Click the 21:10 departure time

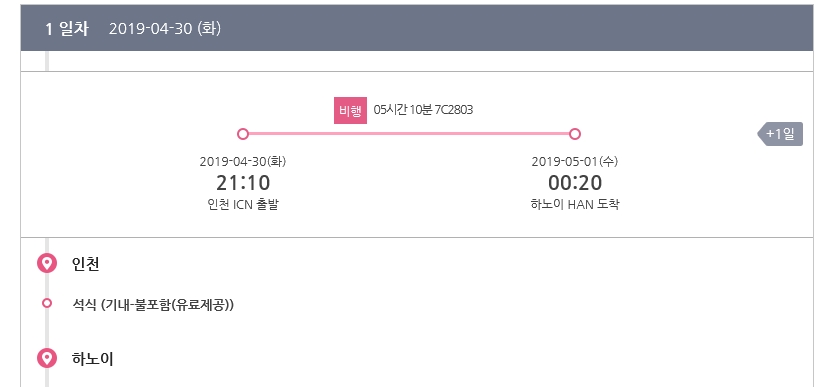click(x=243, y=183)
